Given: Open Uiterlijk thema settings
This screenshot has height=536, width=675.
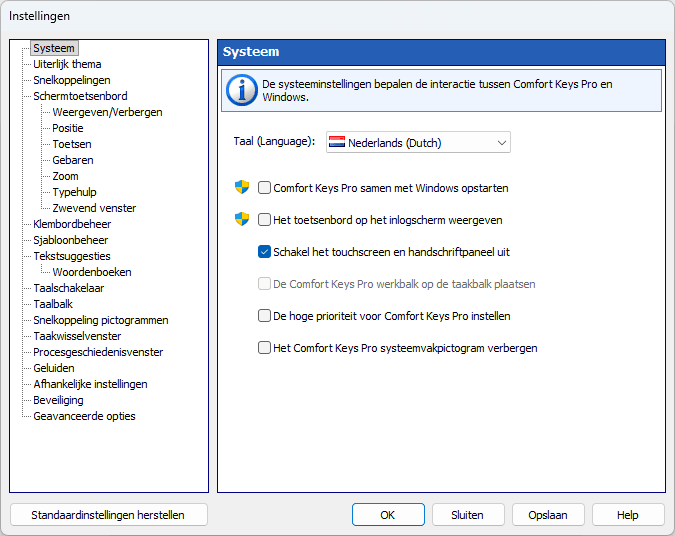Looking at the screenshot, I should coord(67,64).
